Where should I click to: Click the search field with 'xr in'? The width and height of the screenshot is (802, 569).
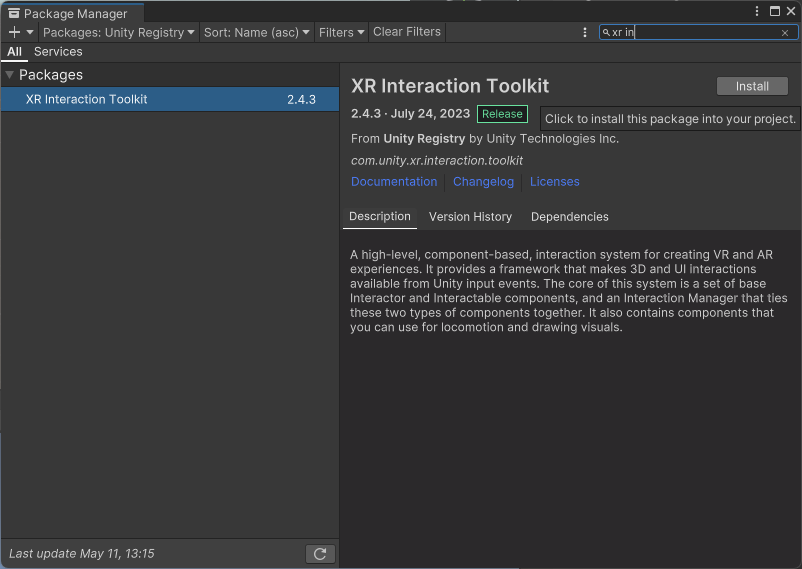point(698,32)
